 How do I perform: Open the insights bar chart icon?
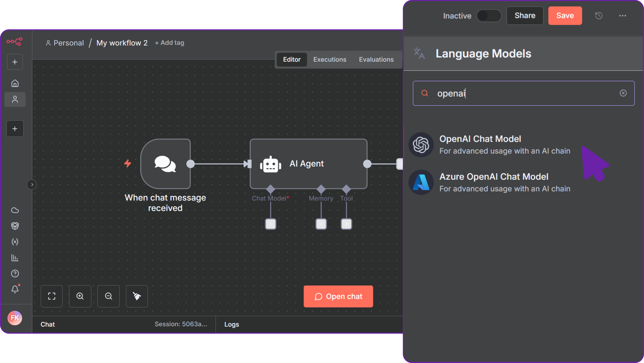click(15, 258)
